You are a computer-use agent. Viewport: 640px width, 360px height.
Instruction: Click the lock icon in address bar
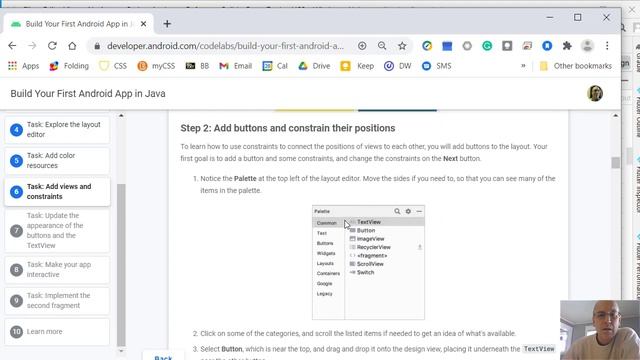(x=97, y=46)
